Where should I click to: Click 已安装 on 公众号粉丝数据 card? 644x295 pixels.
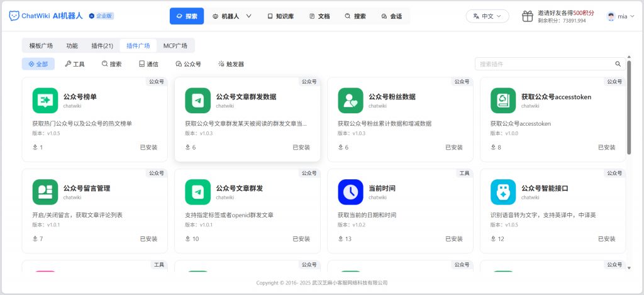pyautogui.click(x=454, y=147)
